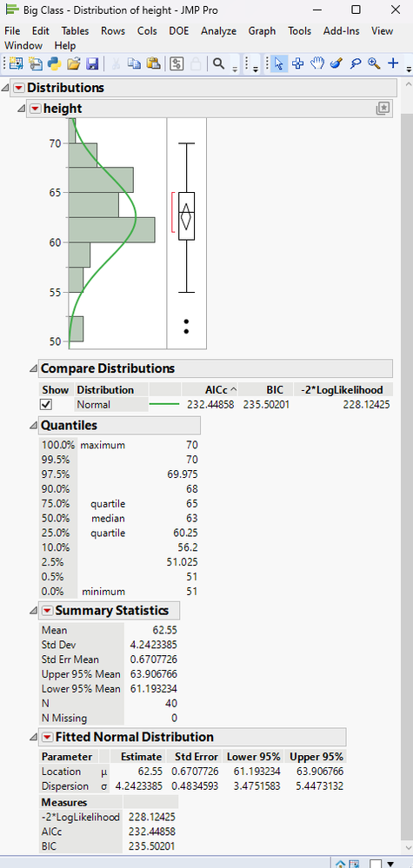Select the Magnifier zoom tool
The height and width of the screenshot is (868, 413).
click(x=374, y=63)
